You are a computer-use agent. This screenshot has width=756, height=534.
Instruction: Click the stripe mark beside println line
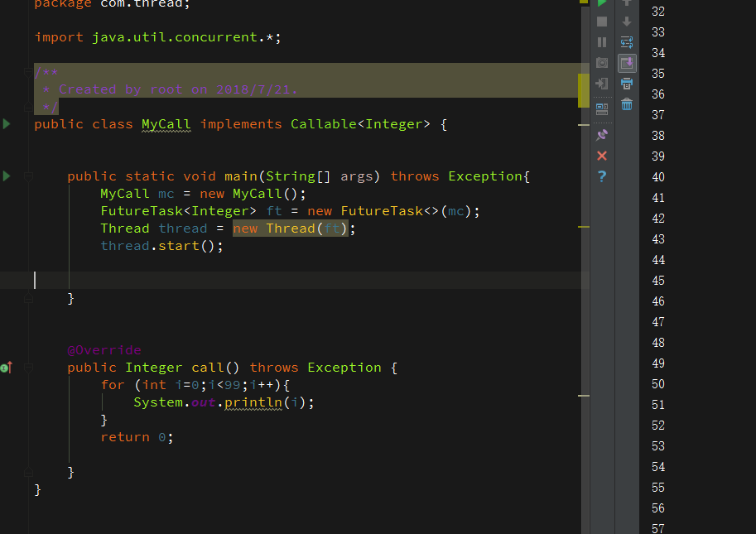[x=584, y=396]
